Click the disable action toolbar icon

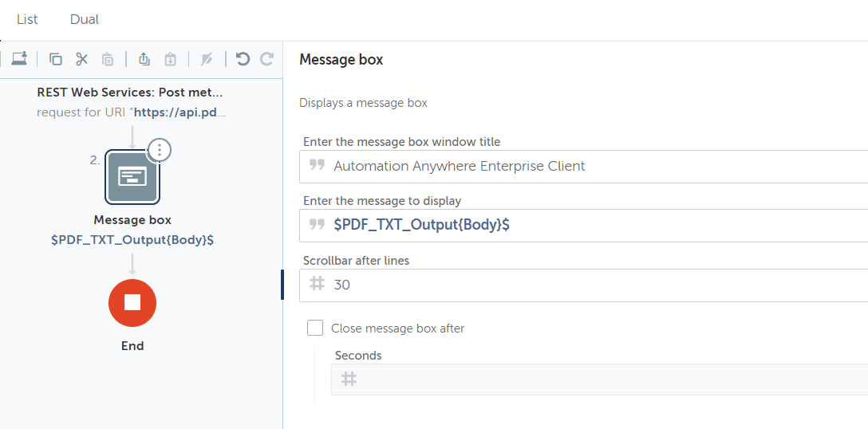tap(207, 59)
